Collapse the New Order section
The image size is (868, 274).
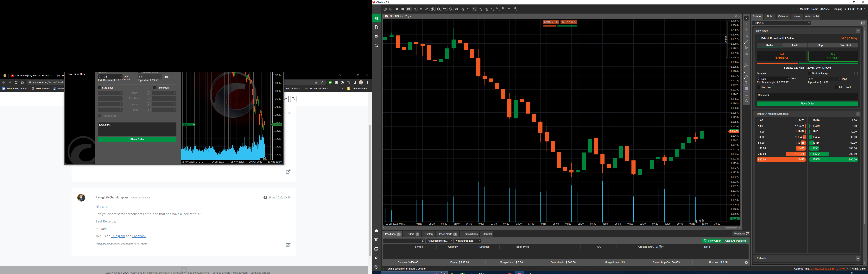(x=858, y=31)
